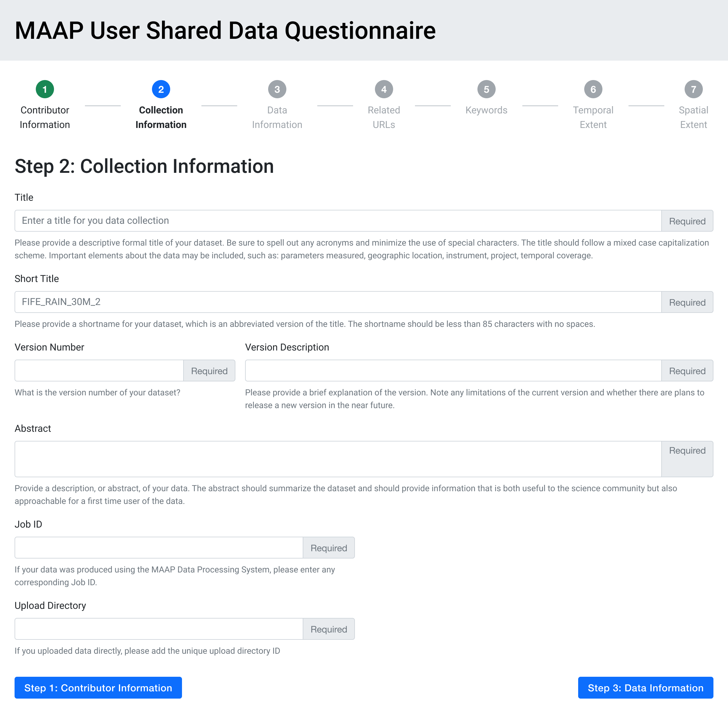Viewport: 728px width, 718px height.
Task: Select step 6 Temporal Extent circle
Action: [593, 89]
